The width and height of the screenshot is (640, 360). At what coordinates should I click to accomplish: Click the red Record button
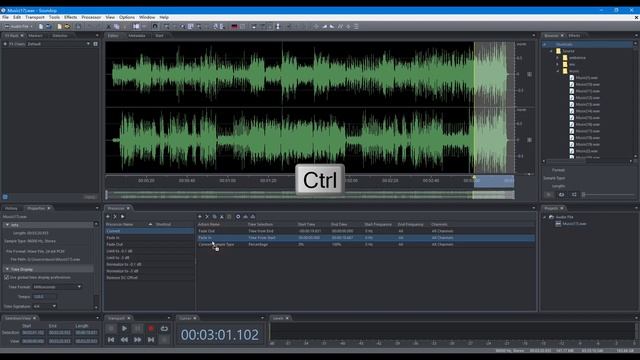point(151,328)
